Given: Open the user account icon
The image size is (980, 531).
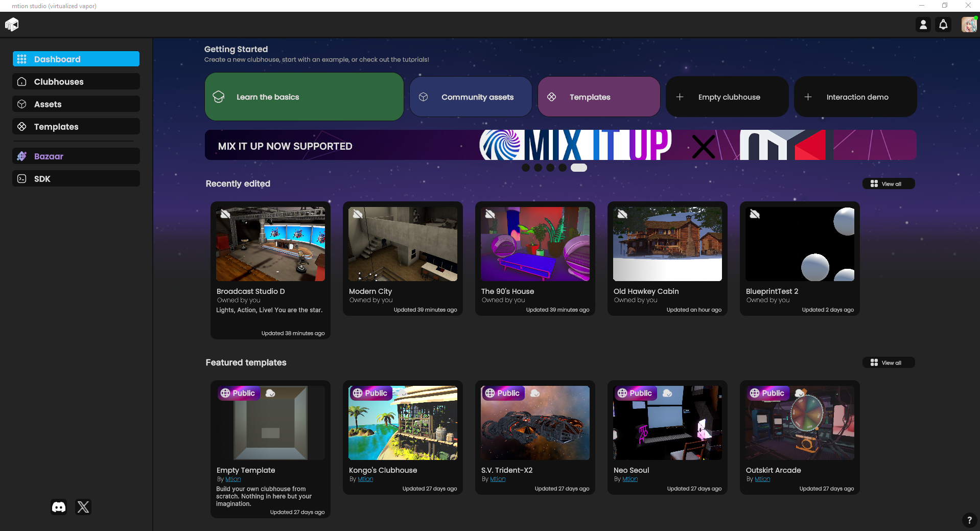Looking at the screenshot, I should (x=923, y=25).
